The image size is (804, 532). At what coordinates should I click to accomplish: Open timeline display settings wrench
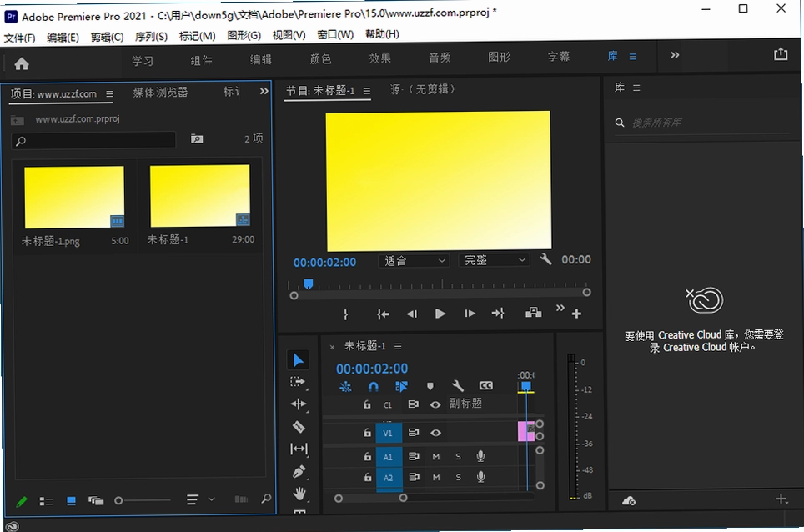click(457, 385)
